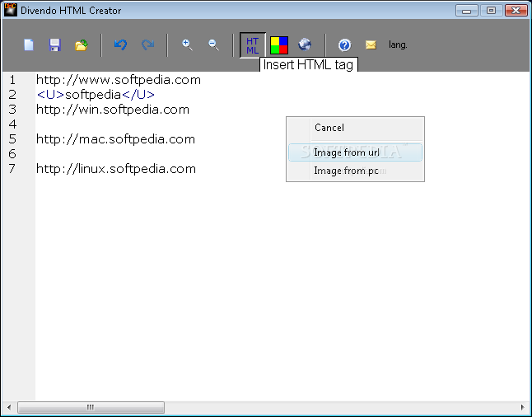The width and height of the screenshot is (532, 417).
Task: Select Image from url menu entry
Action: point(355,152)
